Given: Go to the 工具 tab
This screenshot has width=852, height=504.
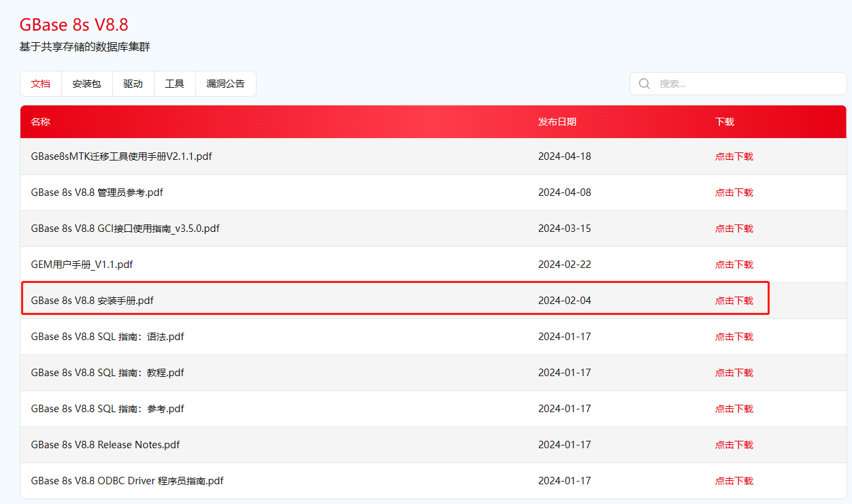Looking at the screenshot, I should pos(175,84).
